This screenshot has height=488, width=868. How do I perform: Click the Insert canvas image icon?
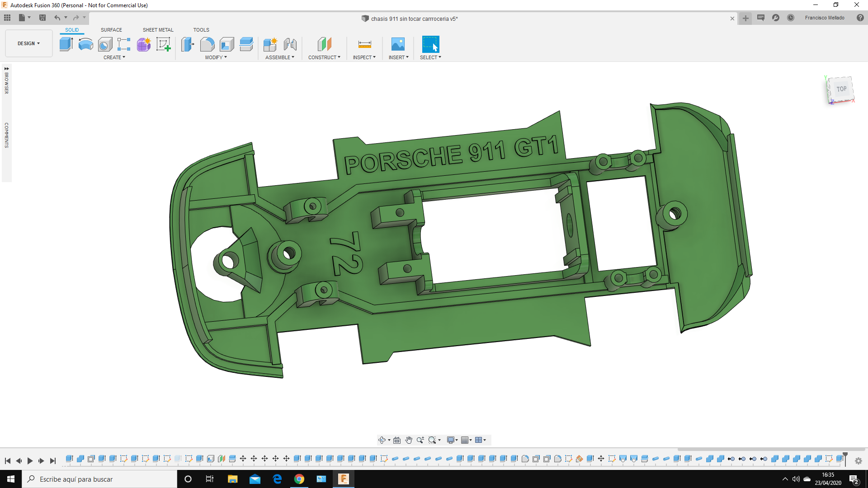pos(398,44)
